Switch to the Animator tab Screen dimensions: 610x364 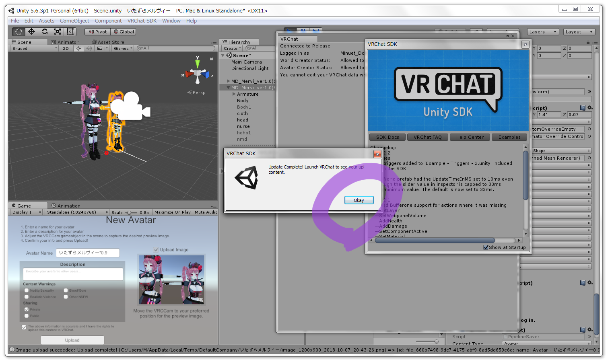[65, 42]
